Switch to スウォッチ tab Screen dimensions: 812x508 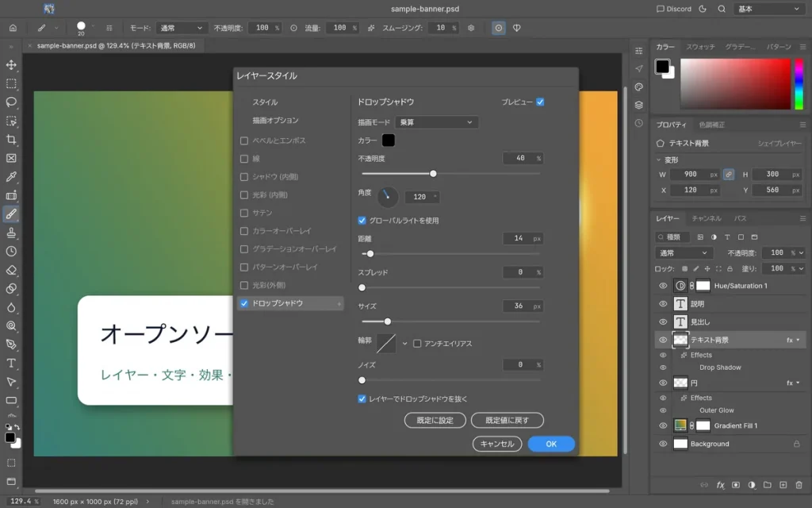point(700,47)
